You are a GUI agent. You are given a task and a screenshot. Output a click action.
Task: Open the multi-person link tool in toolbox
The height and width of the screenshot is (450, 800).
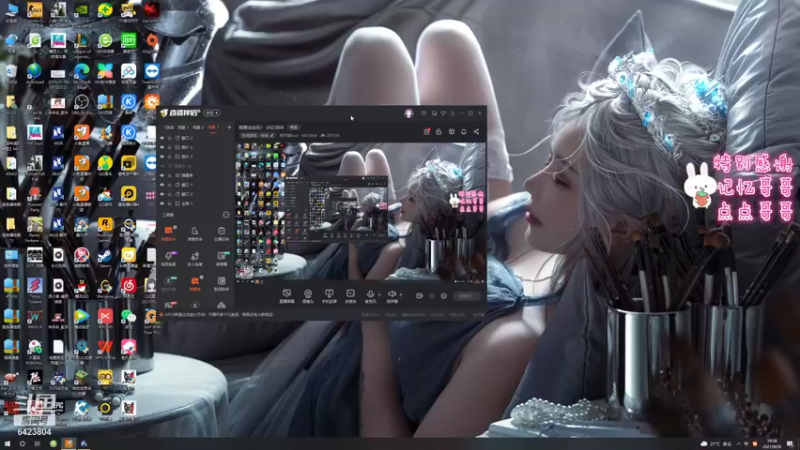[x=194, y=258]
